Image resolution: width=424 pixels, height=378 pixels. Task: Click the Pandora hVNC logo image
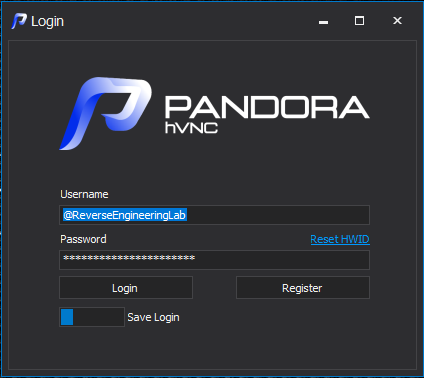pos(214,113)
